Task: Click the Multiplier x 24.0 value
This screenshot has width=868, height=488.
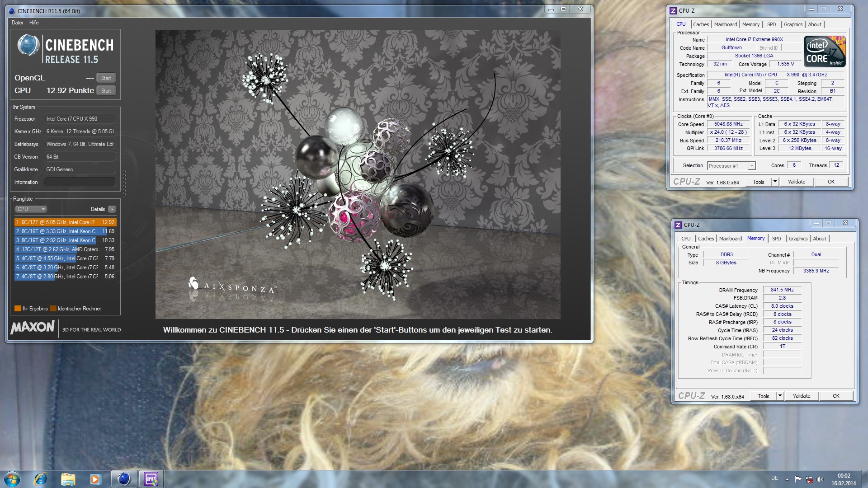Action: coord(728,132)
